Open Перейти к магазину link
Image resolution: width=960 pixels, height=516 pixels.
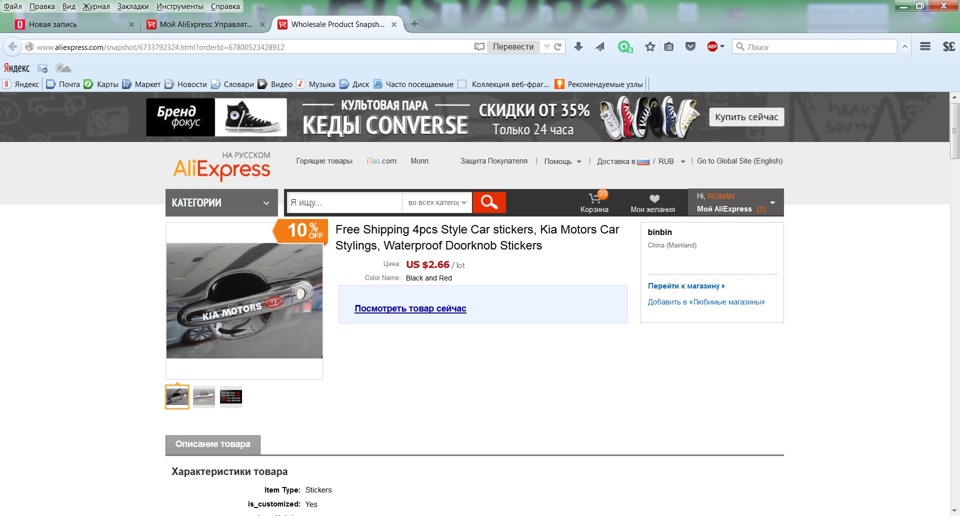pos(686,286)
